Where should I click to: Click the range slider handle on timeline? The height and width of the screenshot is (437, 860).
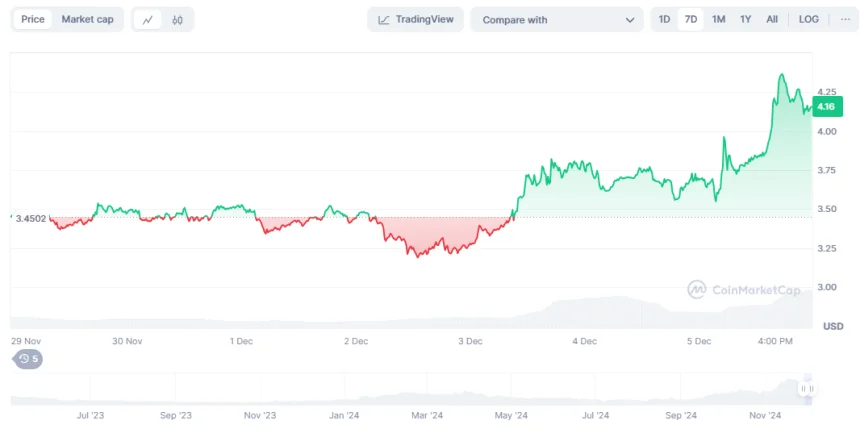click(x=806, y=389)
